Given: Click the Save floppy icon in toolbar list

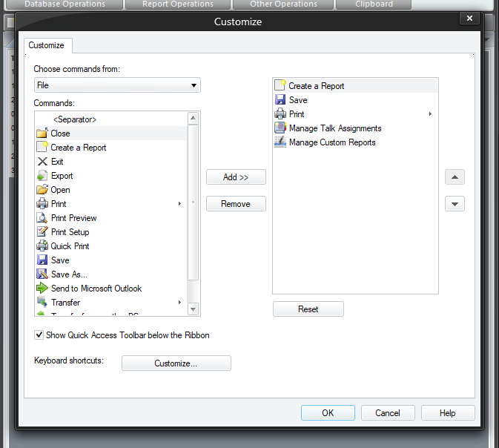Looking at the screenshot, I should [x=280, y=99].
